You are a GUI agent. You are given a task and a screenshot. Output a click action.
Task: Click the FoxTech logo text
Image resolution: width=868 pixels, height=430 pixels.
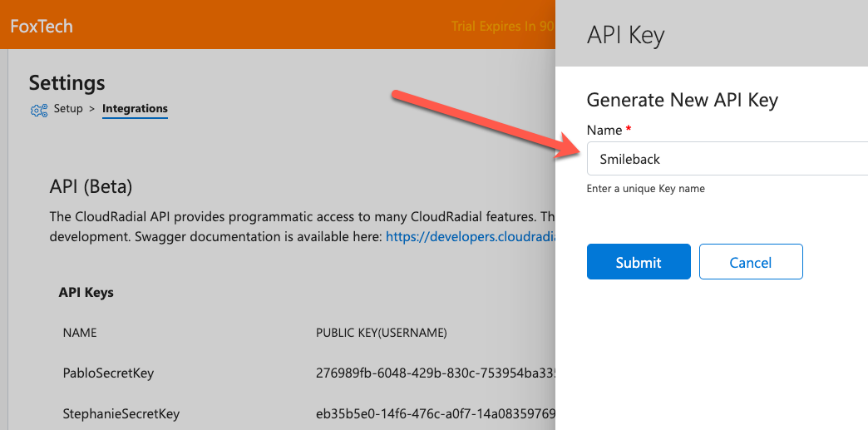click(x=42, y=26)
